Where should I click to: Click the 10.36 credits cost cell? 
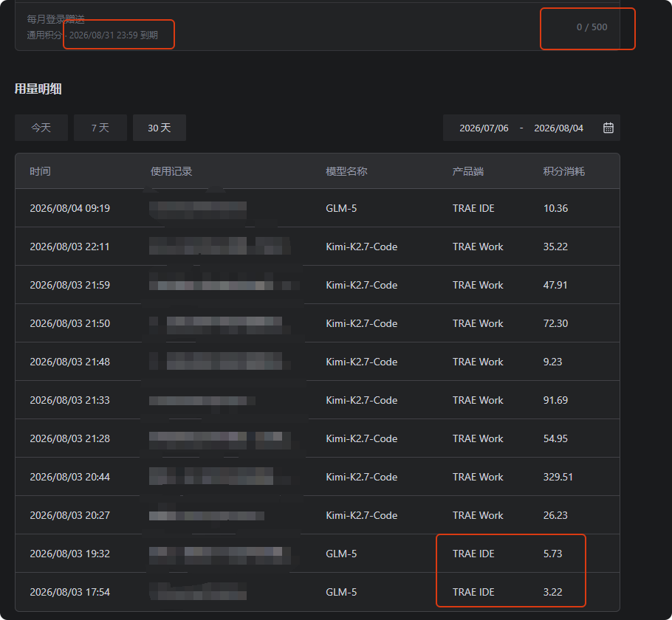coord(555,208)
